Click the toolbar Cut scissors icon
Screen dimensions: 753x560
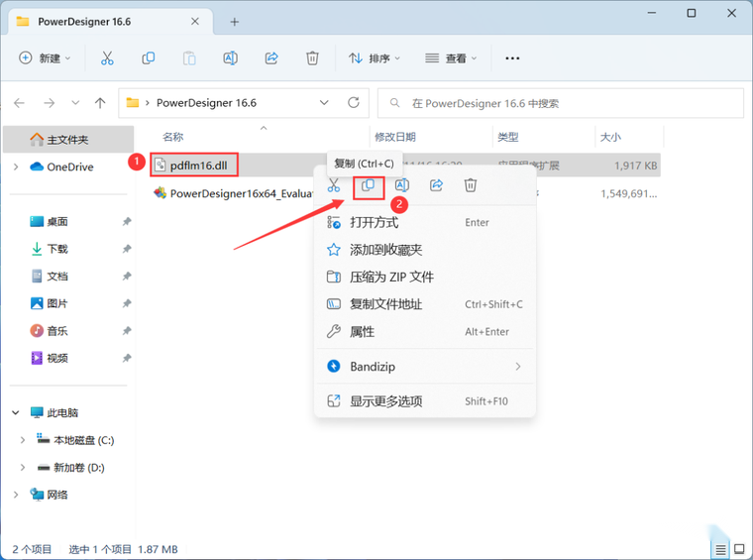click(107, 58)
